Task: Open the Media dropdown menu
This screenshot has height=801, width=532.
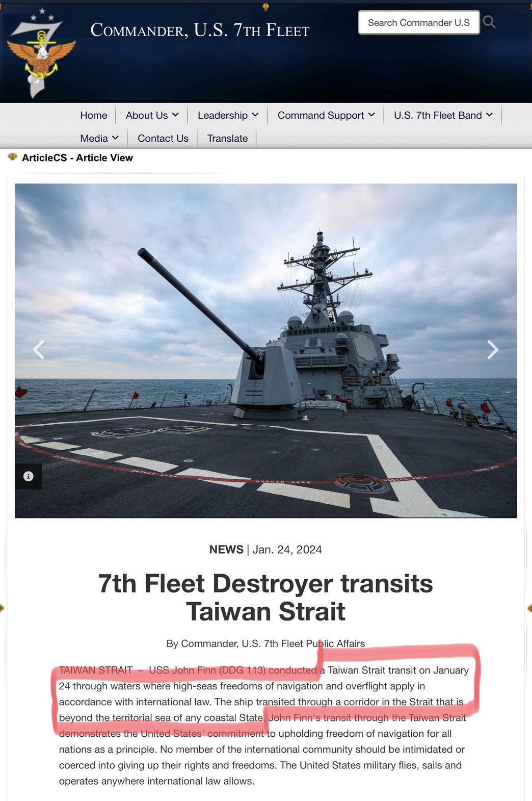Action: [x=99, y=138]
